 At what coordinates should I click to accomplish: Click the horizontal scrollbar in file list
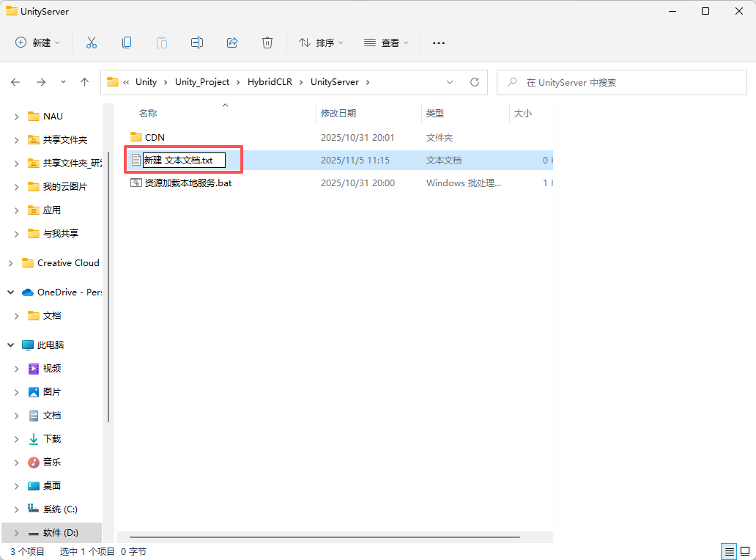coord(325,537)
